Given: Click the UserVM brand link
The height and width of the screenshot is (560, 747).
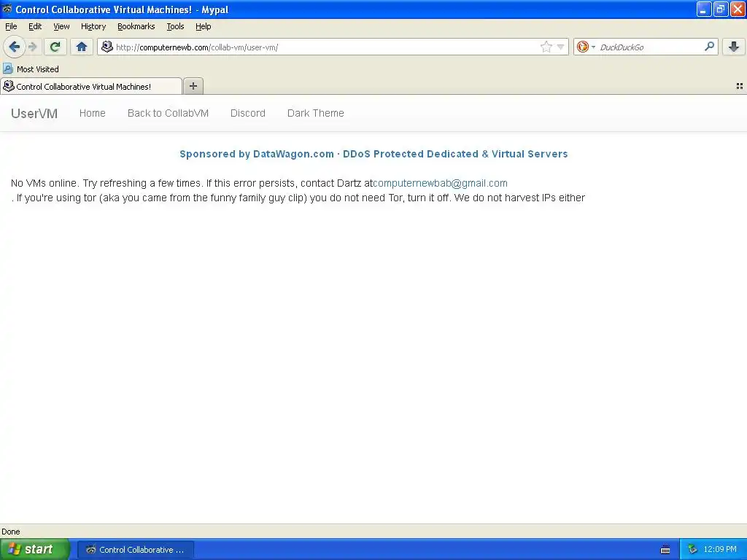Looking at the screenshot, I should pos(34,113).
